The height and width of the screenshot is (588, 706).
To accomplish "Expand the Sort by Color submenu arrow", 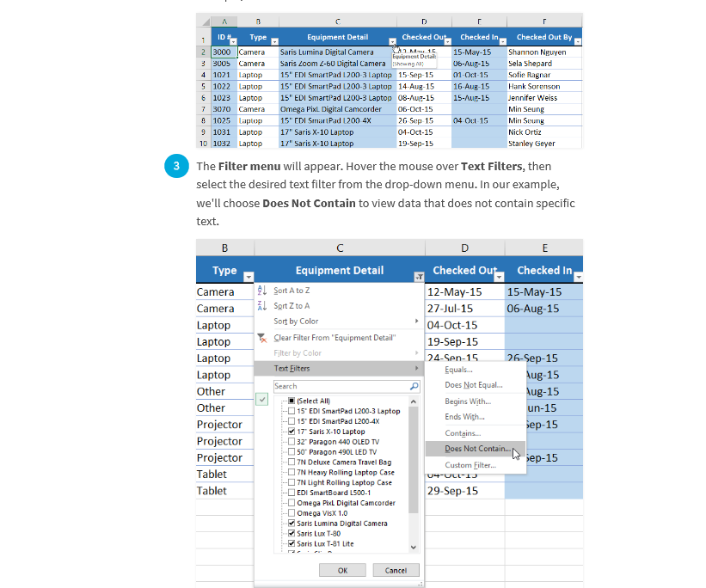I will point(416,321).
